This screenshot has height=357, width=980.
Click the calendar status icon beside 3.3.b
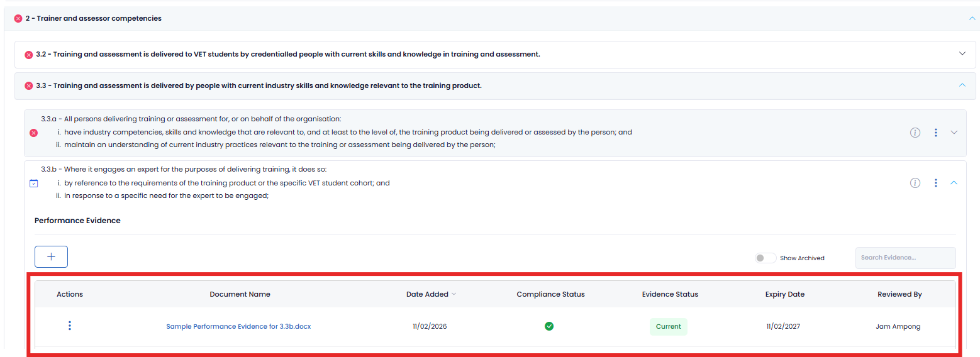[x=34, y=184]
